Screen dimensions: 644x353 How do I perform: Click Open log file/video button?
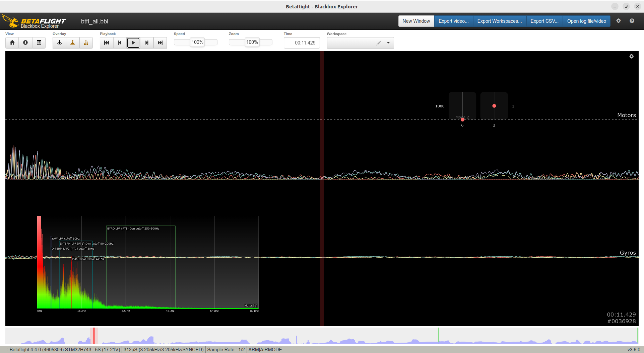pyautogui.click(x=587, y=21)
